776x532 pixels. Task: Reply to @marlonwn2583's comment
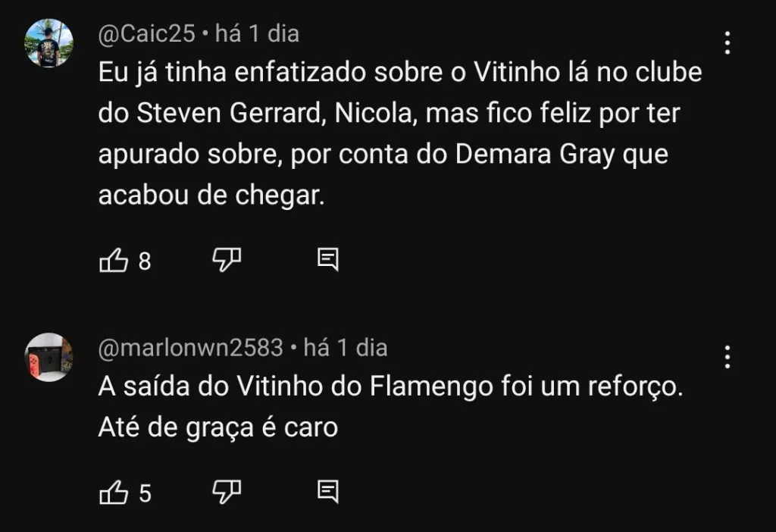[x=327, y=493]
